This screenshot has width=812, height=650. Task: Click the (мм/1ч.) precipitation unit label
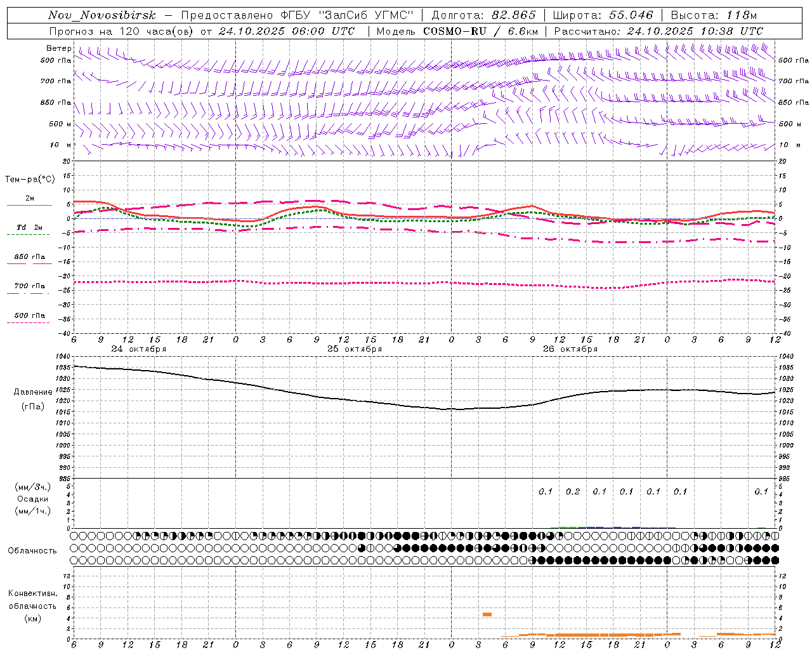tap(33, 511)
